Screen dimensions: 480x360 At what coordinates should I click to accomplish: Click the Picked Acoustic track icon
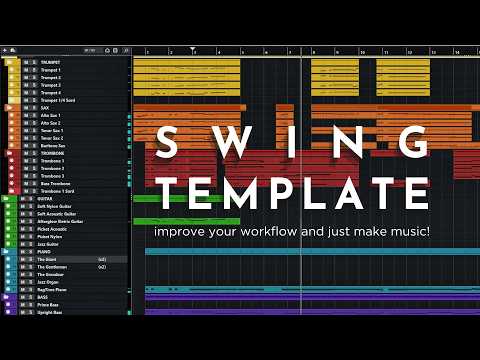click(x=8, y=229)
